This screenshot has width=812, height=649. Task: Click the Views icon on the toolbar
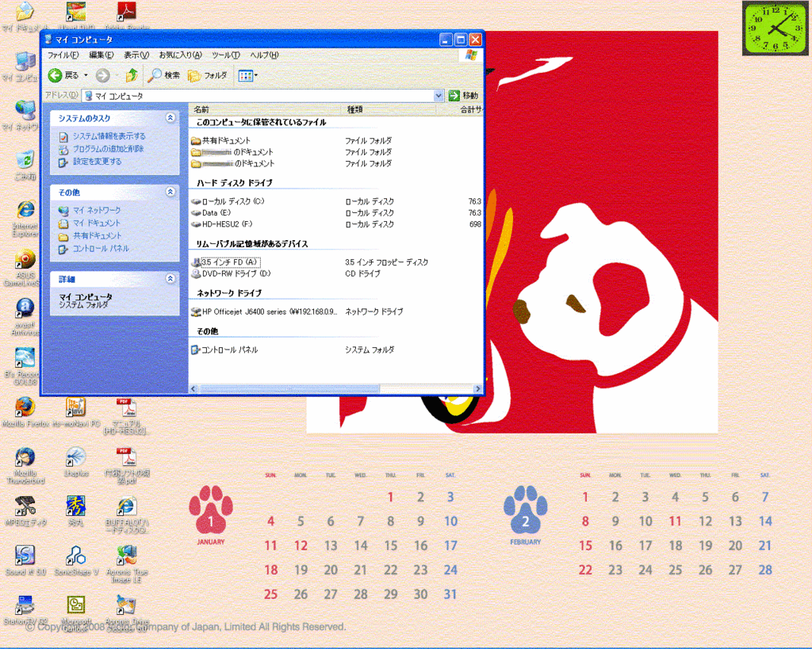[246, 75]
